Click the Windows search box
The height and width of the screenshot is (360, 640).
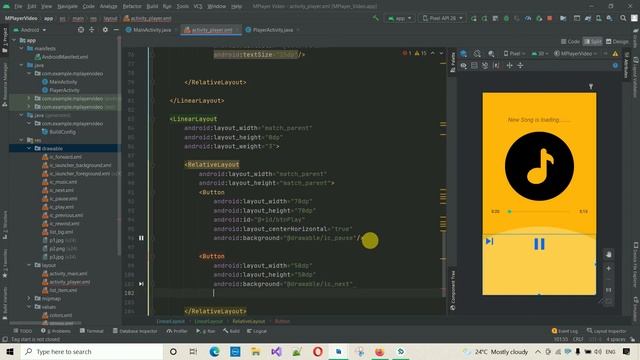(92, 351)
